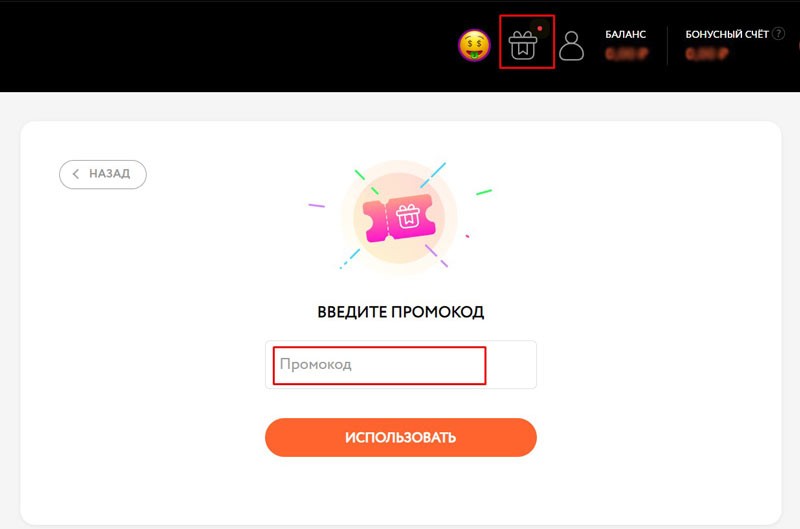
Task: Open the gift box bonuses icon
Action: point(522,45)
